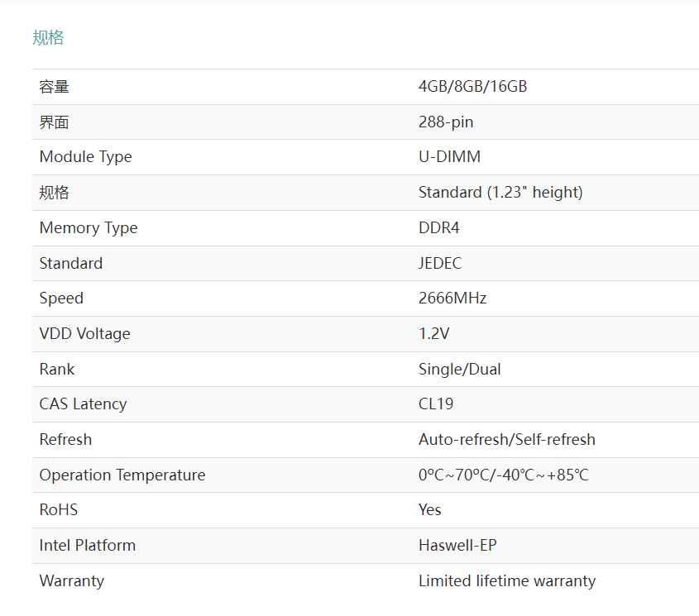
Task: Select the VDD Voltage label
Action: tap(84, 334)
